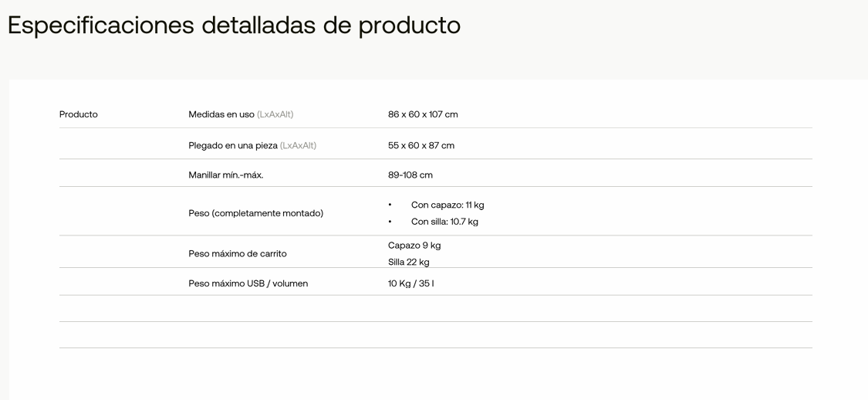Select the 'Producto' category label

point(78,115)
